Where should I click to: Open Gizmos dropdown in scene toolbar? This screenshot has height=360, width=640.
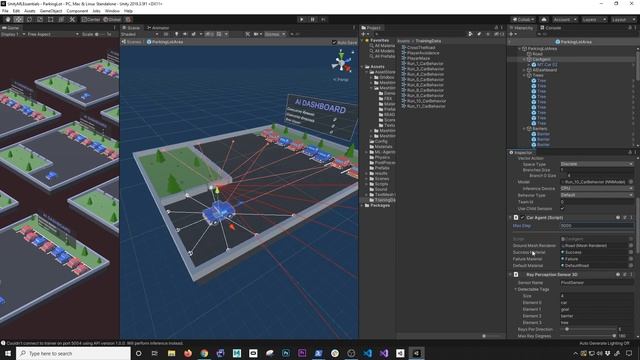(275, 34)
